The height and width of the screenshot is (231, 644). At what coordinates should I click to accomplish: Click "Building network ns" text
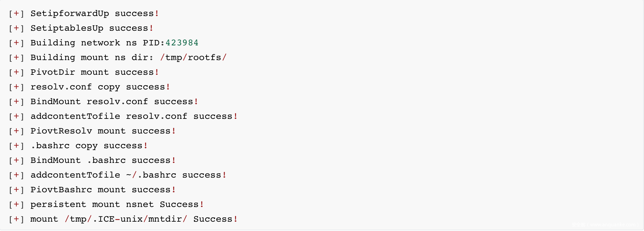click(84, 43)
